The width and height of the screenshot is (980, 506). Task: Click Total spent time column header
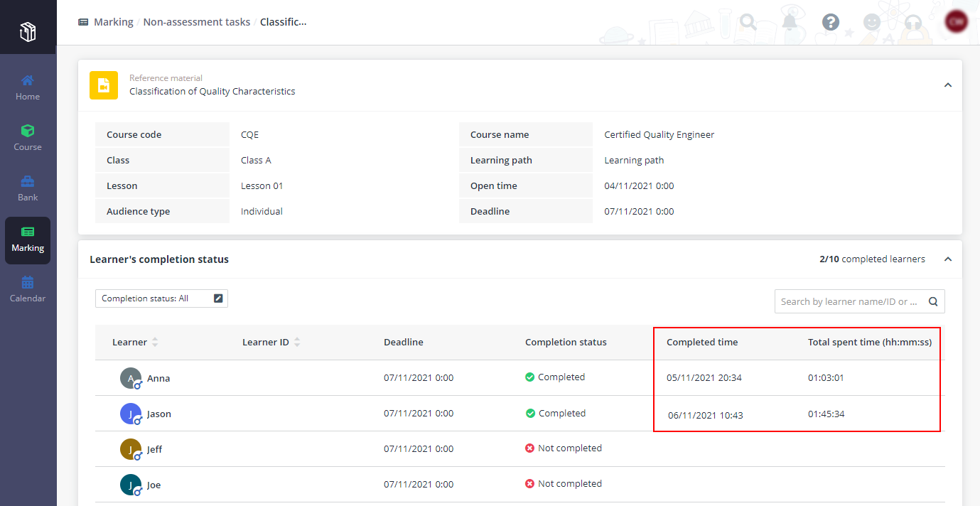870,342
